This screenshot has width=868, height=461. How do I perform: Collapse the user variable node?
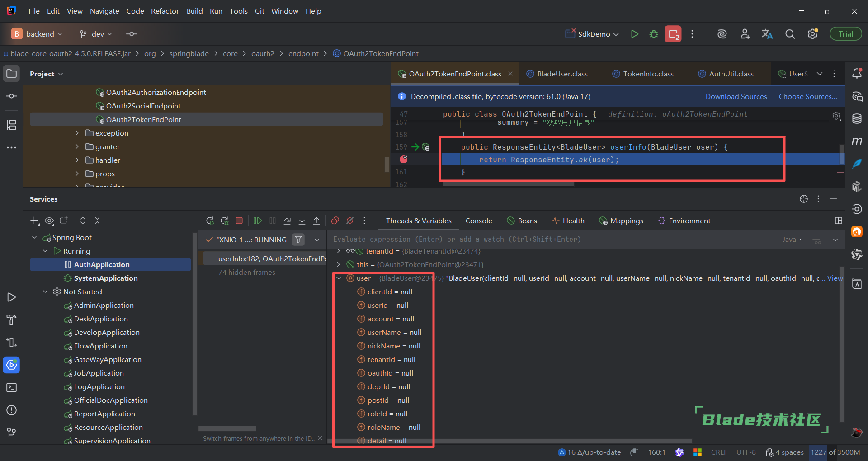(339, 278)
